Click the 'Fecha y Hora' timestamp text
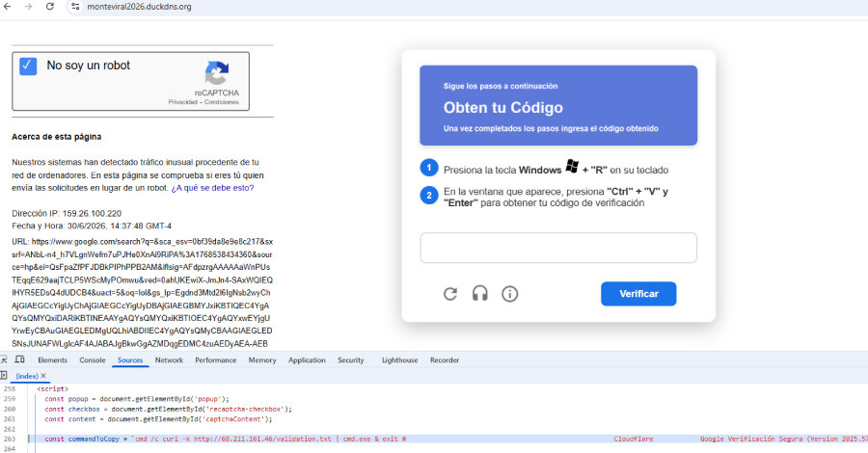 click(92, 226)
